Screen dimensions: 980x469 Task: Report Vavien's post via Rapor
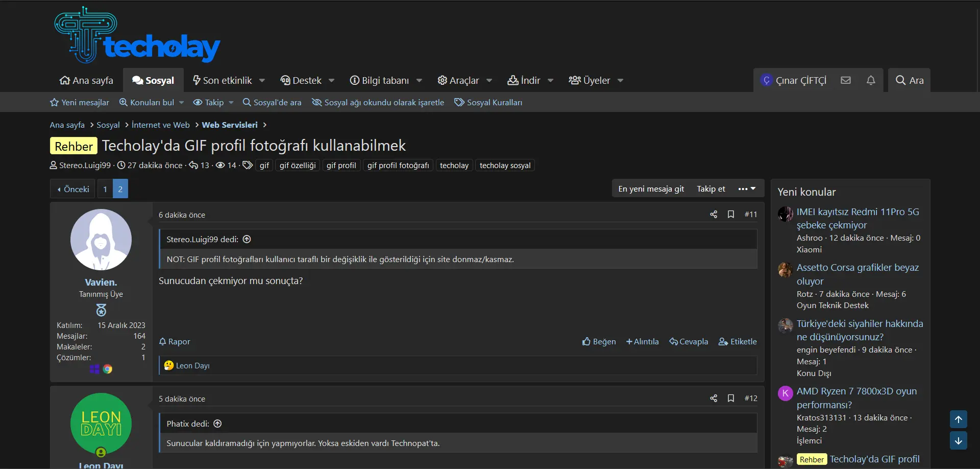point(175,341)
